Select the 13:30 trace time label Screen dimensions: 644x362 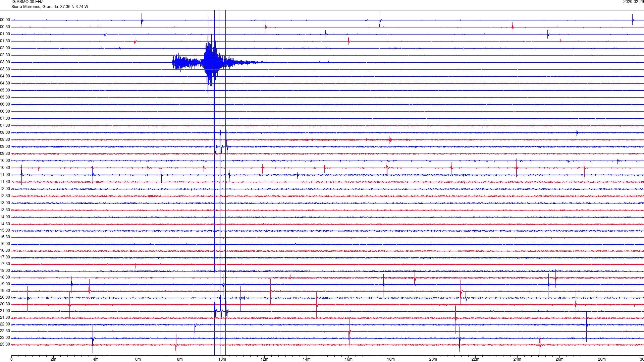point(5,210)
